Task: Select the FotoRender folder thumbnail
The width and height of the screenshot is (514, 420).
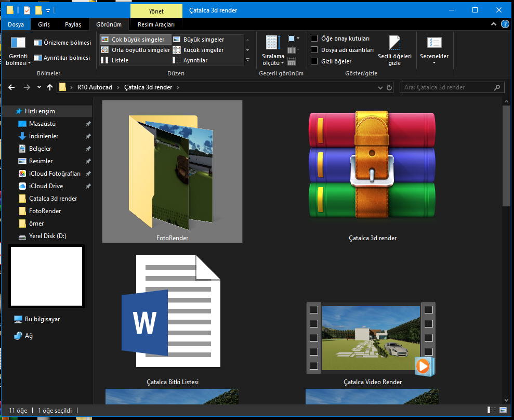Action: click(x=172, y=172)
